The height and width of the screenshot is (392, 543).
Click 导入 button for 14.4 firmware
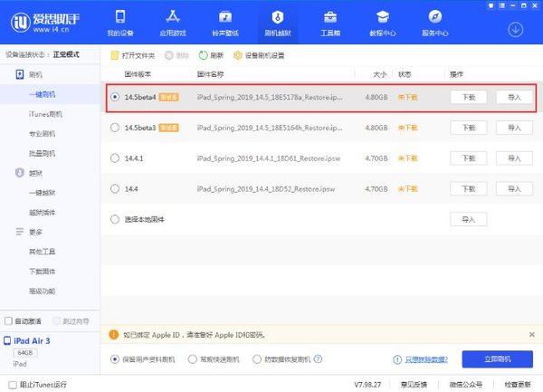pos(514,188)
